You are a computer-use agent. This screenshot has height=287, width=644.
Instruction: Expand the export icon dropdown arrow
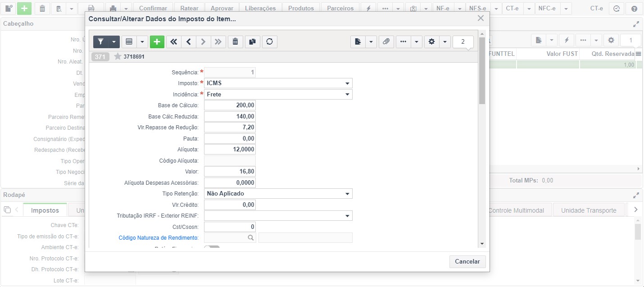371,41
